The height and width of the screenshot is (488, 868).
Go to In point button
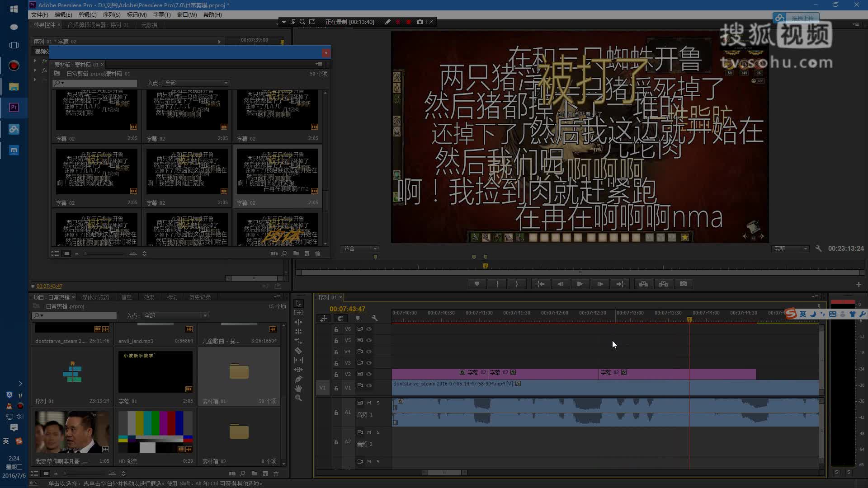[x=540, y=284]
